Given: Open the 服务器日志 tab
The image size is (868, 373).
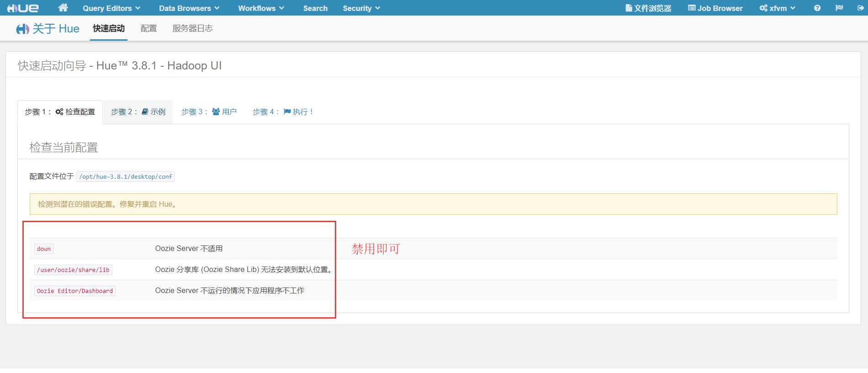Looking at the screenshot, I should [x=192, y=28].
